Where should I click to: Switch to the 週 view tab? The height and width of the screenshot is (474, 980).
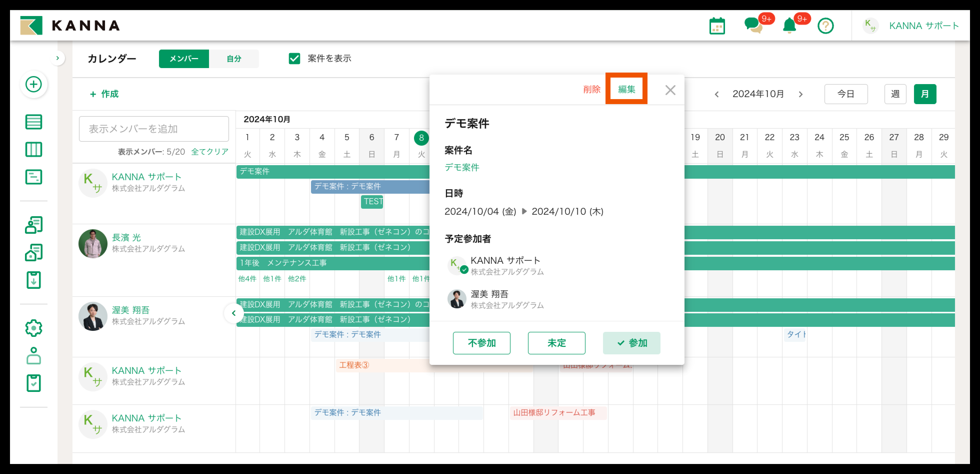(x=895, y=94)
